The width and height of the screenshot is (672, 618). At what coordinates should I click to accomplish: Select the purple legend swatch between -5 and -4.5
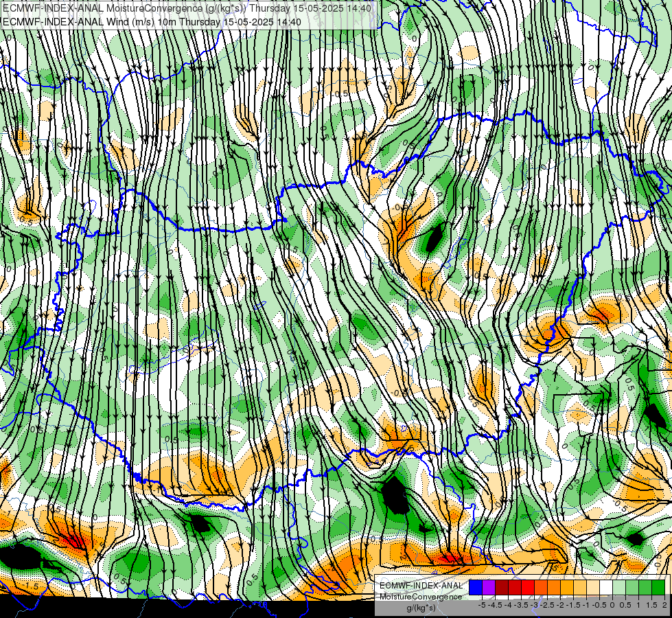pyautogui.click(x=489, y=588)
